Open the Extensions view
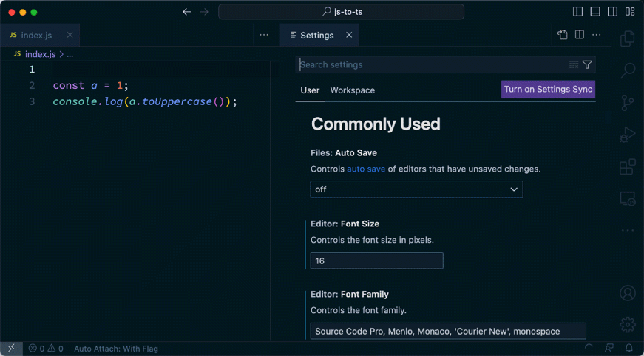The height and width of the screenshot is (356, 644). point(628,167)
